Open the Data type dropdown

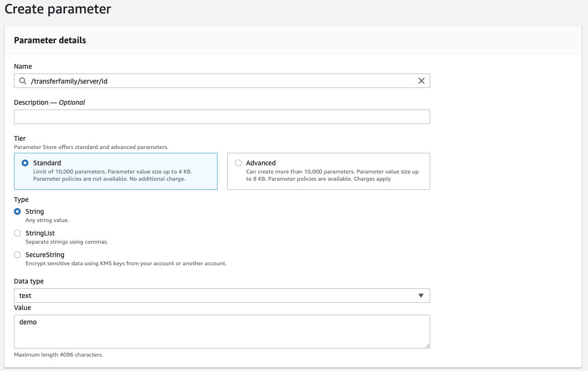(221, 296)
